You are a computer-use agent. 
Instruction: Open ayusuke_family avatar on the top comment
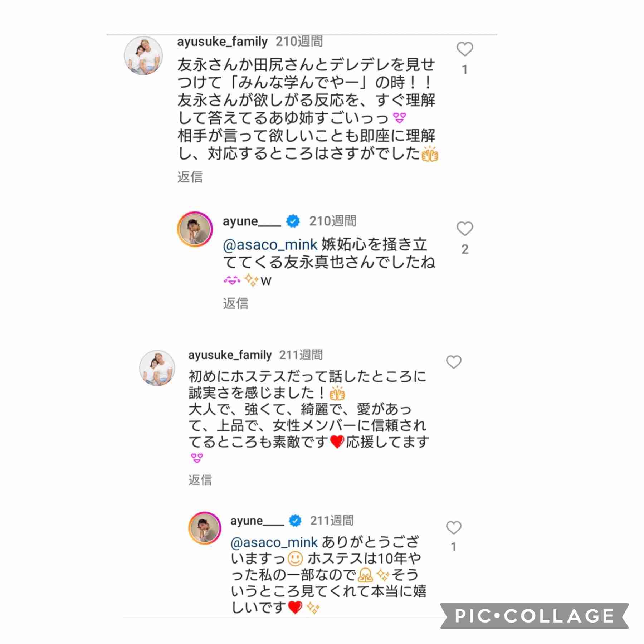click(143, 55)
